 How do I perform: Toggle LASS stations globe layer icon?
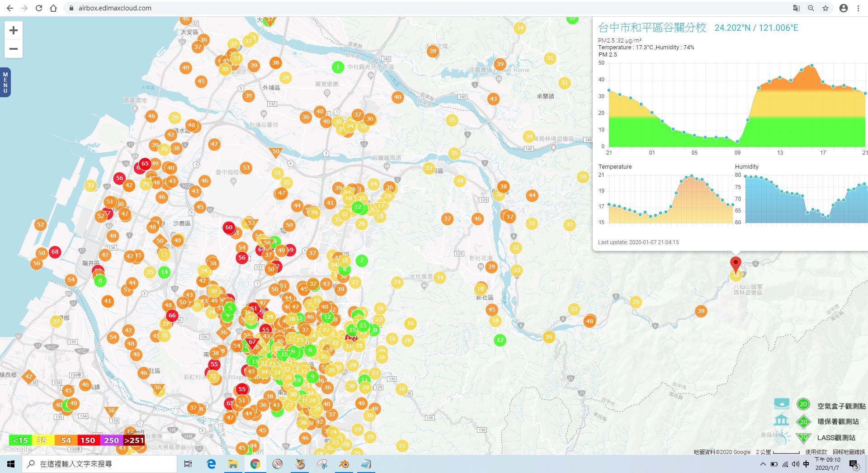783,437
